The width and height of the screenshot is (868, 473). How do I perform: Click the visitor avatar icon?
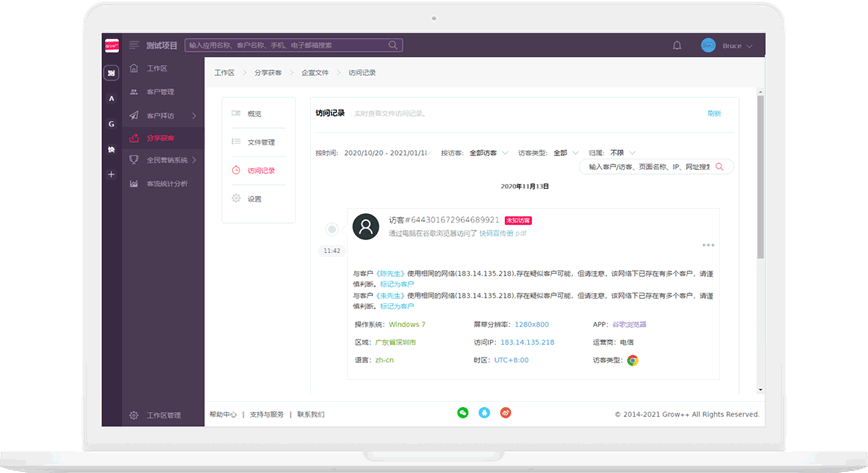366,226
